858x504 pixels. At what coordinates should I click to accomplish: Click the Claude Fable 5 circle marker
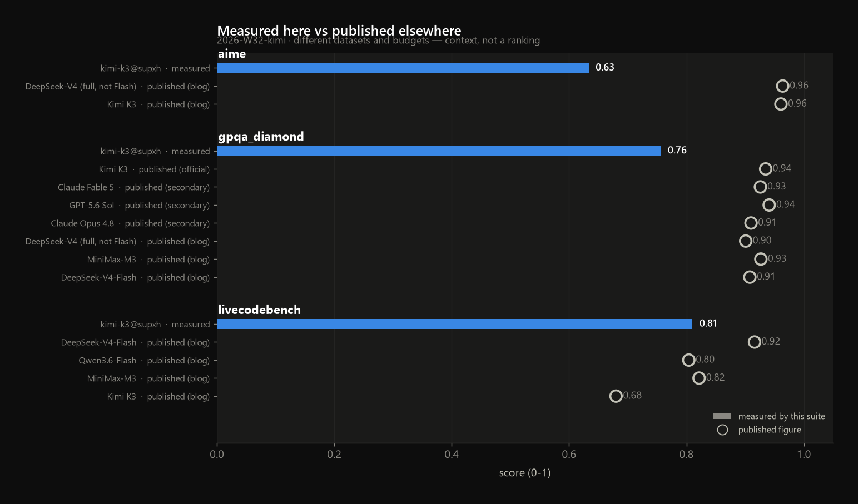tap(760, 187)
